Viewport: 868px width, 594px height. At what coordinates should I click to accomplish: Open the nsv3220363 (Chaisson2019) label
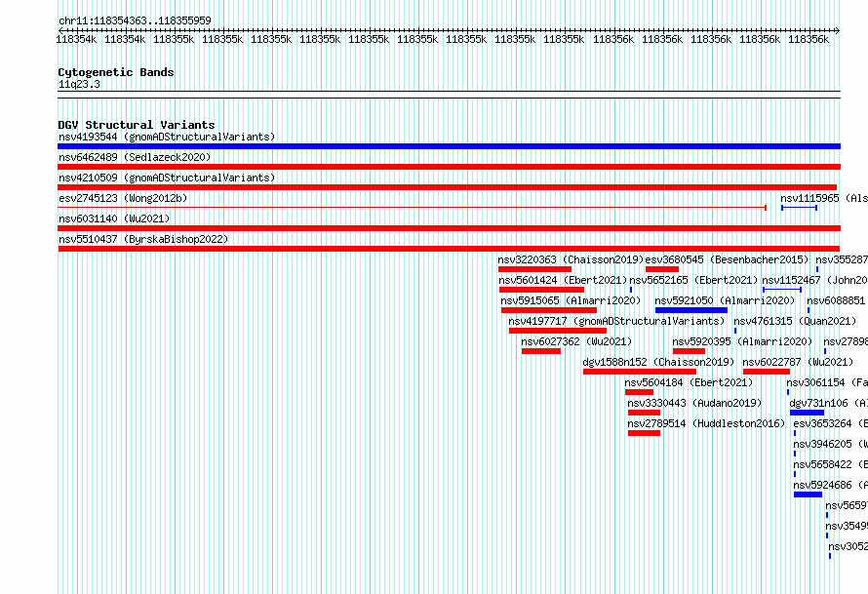coord(571,259)
